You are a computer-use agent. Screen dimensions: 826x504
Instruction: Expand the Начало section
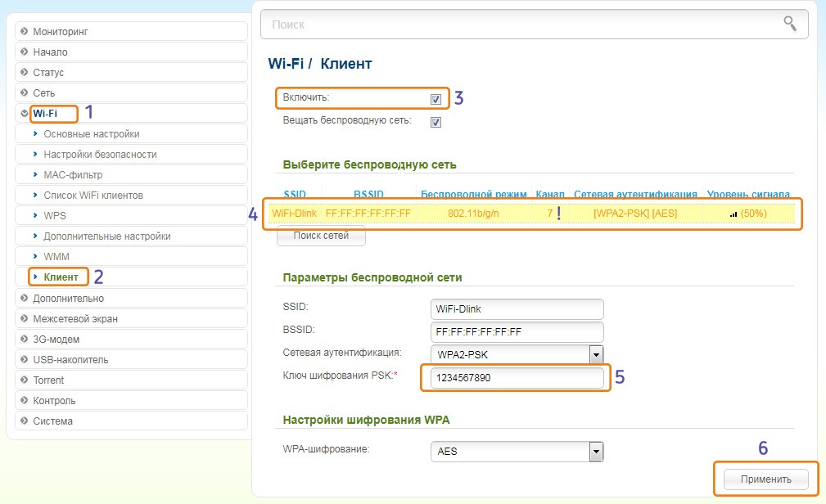(x=131, y=52)
